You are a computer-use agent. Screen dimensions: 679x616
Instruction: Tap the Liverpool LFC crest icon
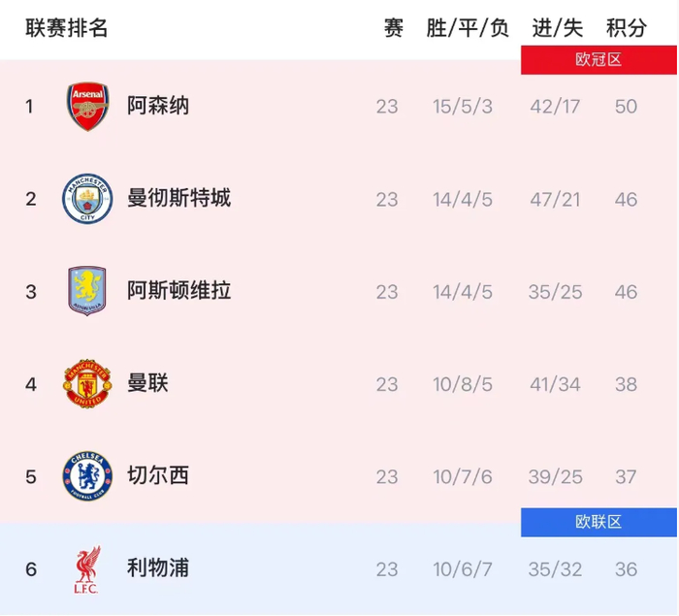88,568
